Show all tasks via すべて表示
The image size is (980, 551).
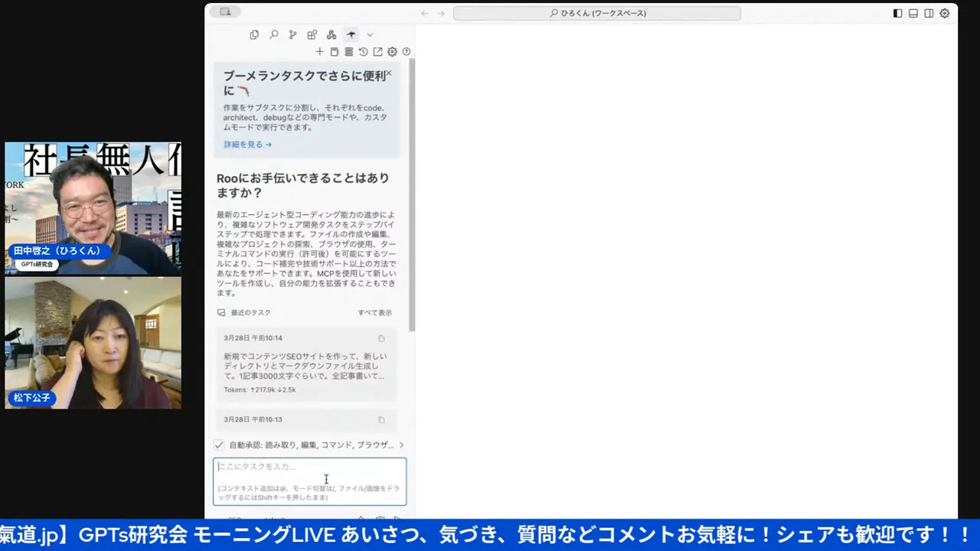pos(374,312)
